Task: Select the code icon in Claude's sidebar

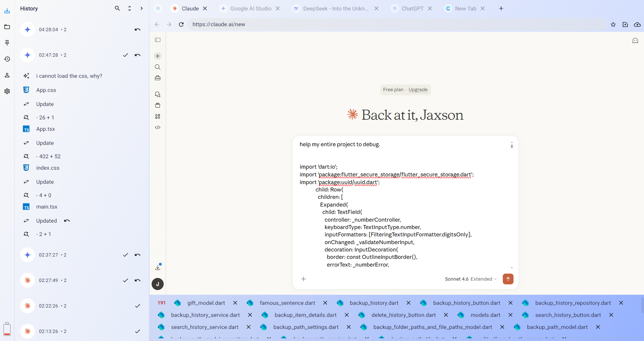Action: [x=158, y=127]
